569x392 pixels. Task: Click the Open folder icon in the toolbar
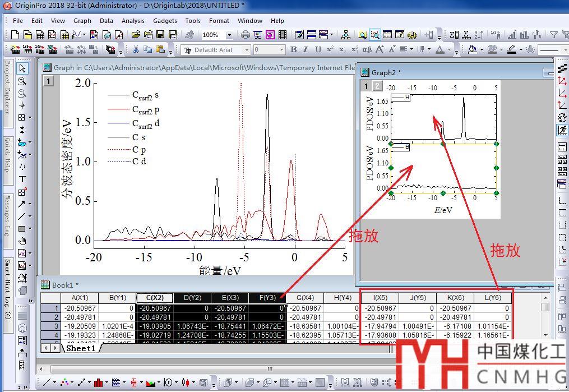(136, 35)
